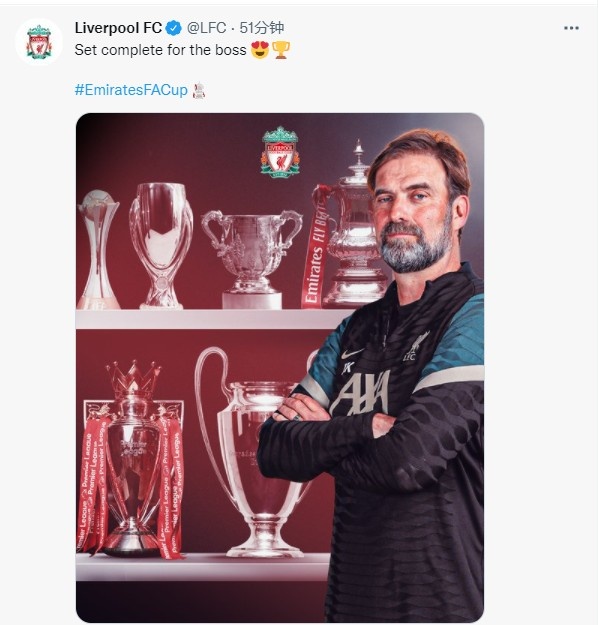Click the Liverpool FC profile avatar
The height and width of the screenshot is (625, 598).
point(39,42)
